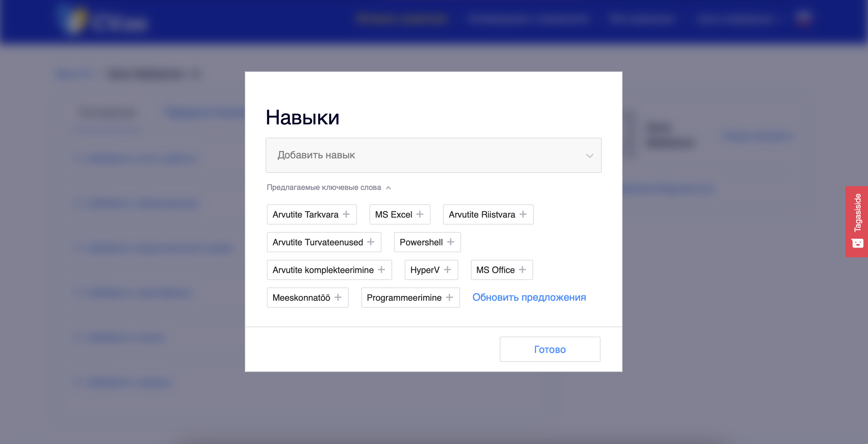
Task: Select the Arvutite Riistvara suggestion label
Action: (482, 214)
